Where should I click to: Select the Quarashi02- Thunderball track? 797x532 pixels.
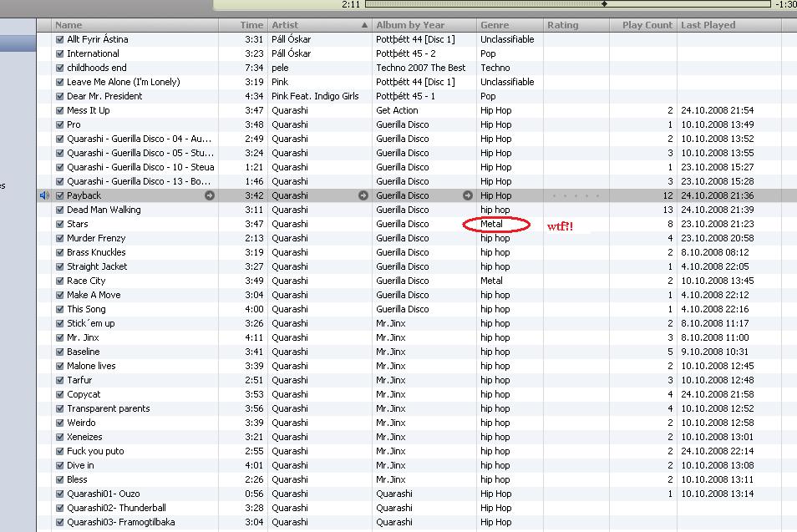[116, 508]
